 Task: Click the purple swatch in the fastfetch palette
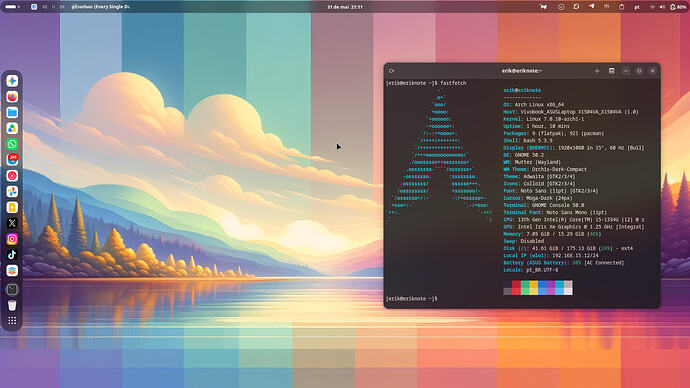click(551, 288)
